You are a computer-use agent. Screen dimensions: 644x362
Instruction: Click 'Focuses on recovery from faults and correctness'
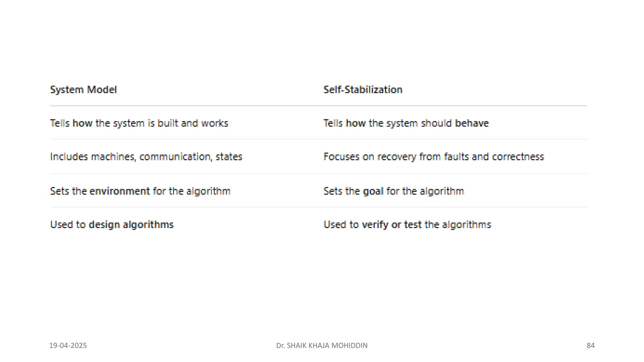point(434,156)
